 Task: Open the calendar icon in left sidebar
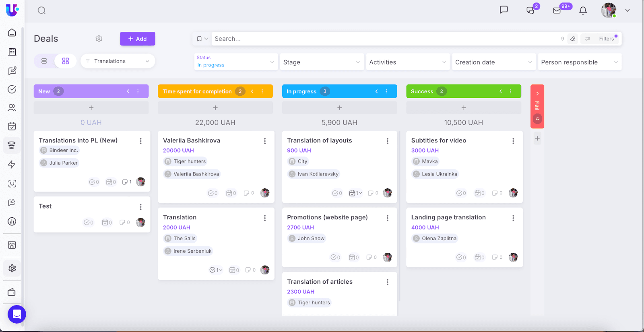click(12, 126)
